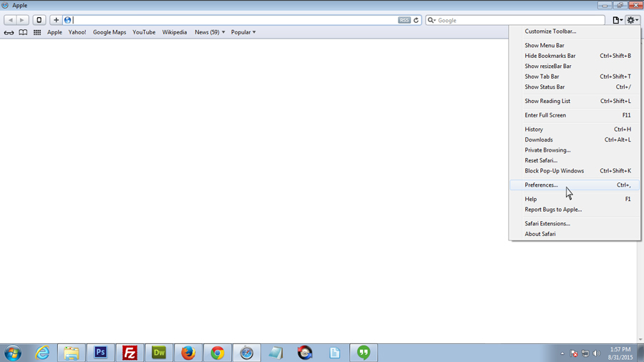This screenshot has height=362, width=644.
Task: Open Windows Explorer folder on taskbar
Action: (x=72, y=353)
